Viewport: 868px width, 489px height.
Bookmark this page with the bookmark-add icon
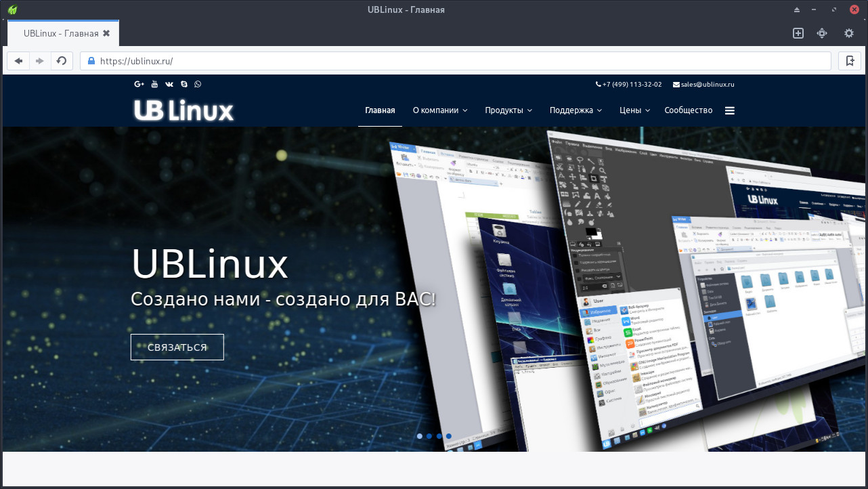click(850, 61)
